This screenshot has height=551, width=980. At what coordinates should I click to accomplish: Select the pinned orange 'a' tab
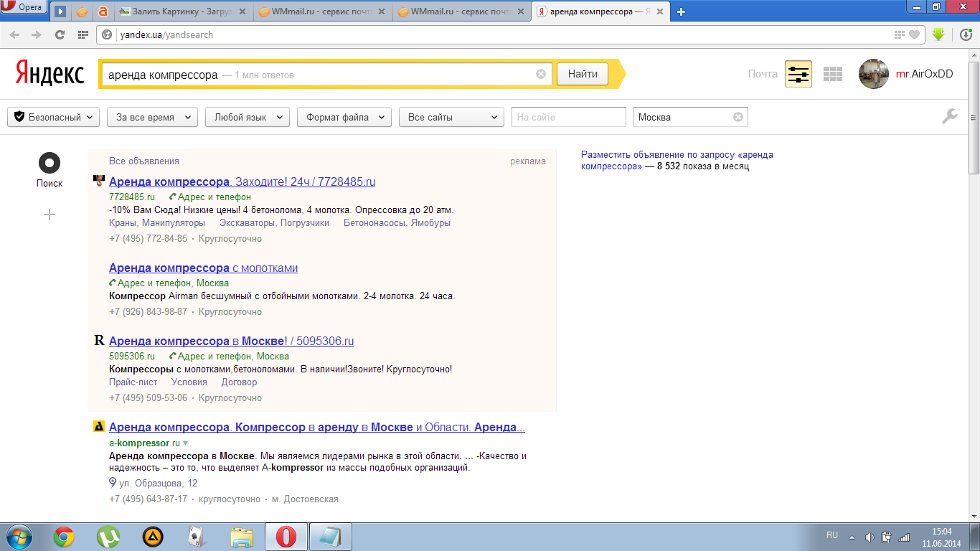(x=103, y=11)
